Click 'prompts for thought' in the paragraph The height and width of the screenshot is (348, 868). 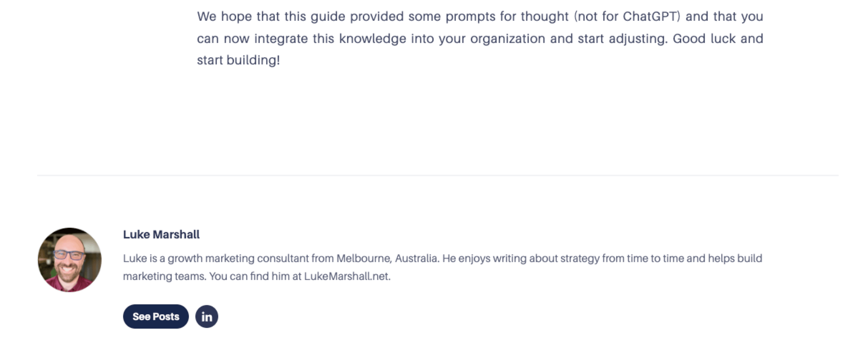pyautogui.click(x=507, y=17)
